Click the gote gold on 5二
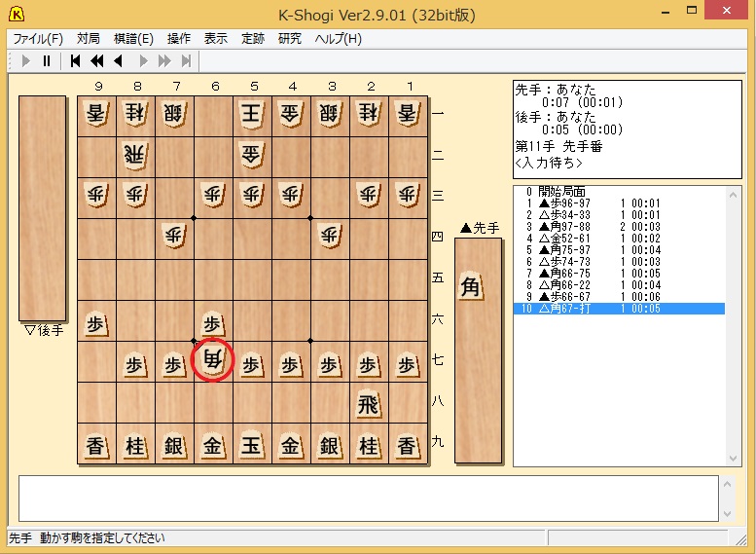Viewport: 756px width, 554px height. click(252, 155)
